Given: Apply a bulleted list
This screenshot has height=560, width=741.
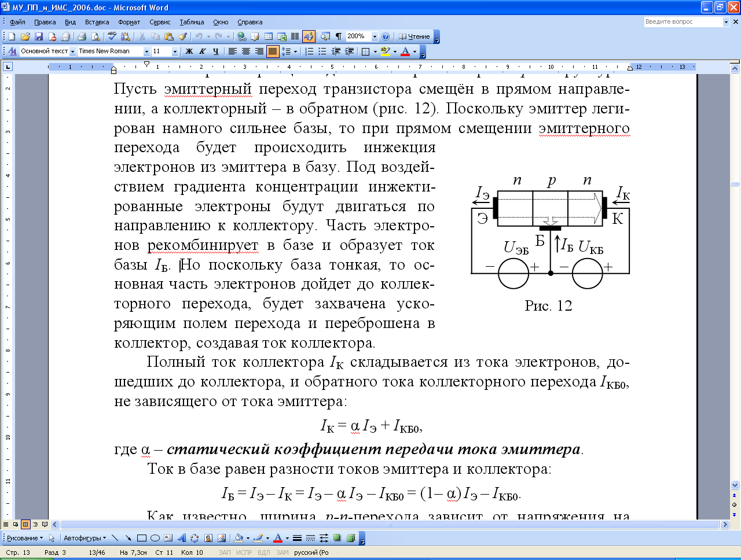Looking at the screenshot, I should [322, 51].
